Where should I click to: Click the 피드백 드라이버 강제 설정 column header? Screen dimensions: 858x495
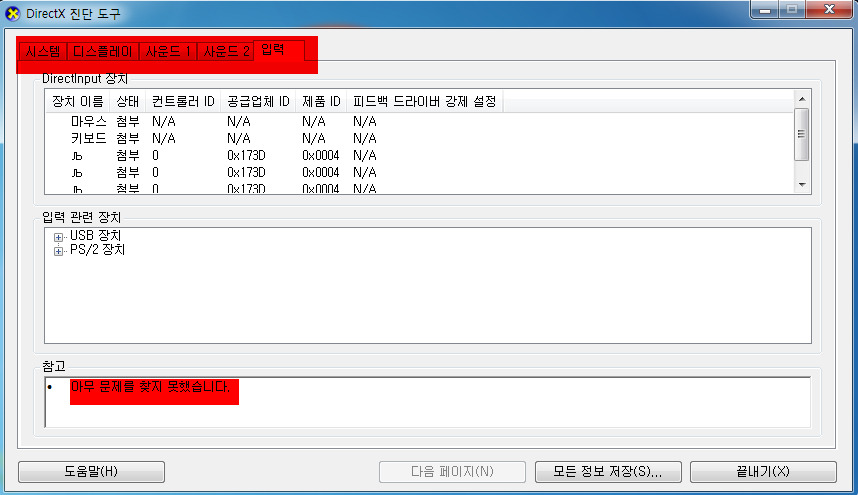424,101
